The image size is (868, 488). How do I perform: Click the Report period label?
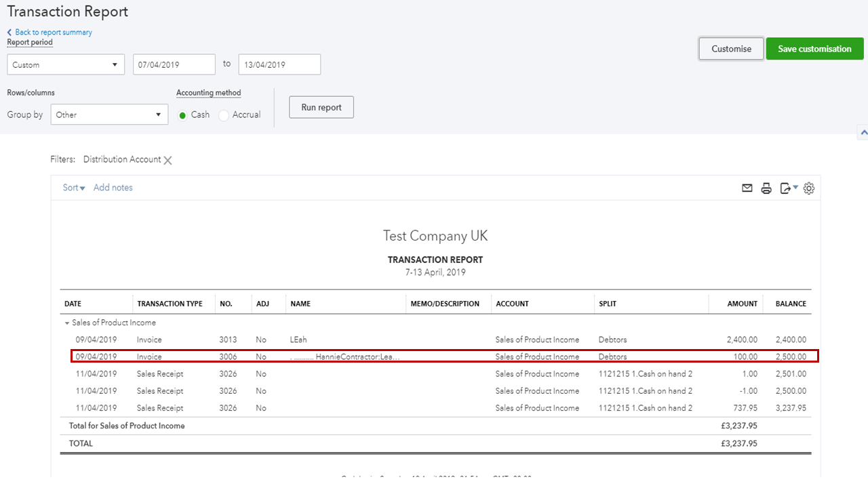click(x=29, y=42)
